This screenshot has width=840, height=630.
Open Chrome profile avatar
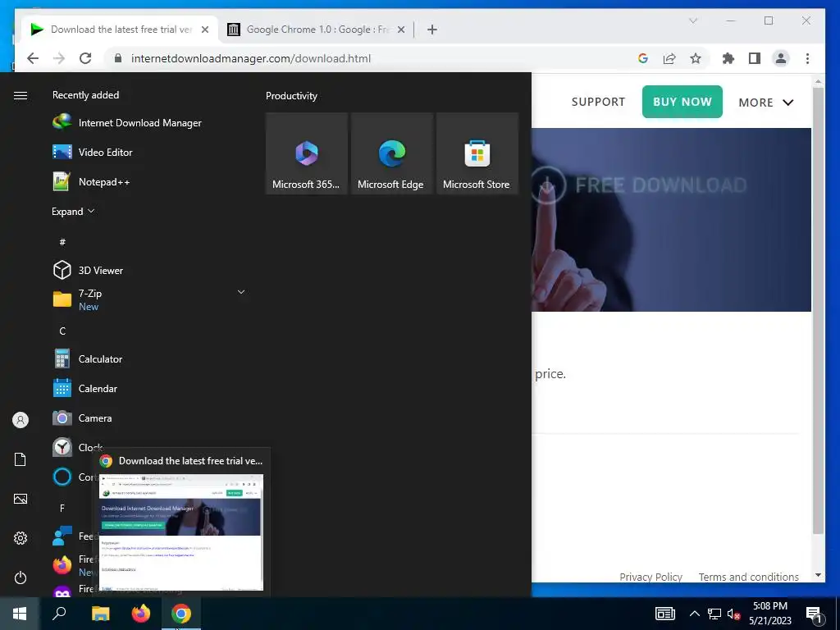coord(781,58)
